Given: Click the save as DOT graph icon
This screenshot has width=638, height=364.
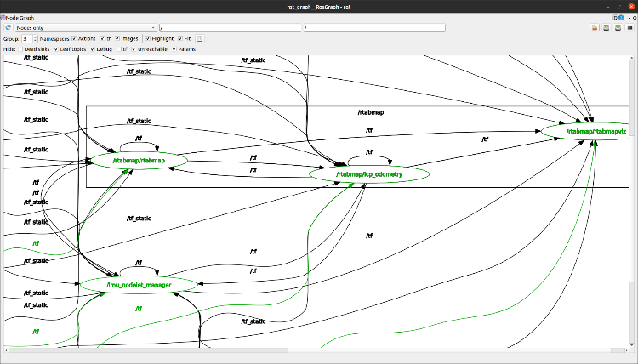Looking at the screenshot, I should [606, 27].
